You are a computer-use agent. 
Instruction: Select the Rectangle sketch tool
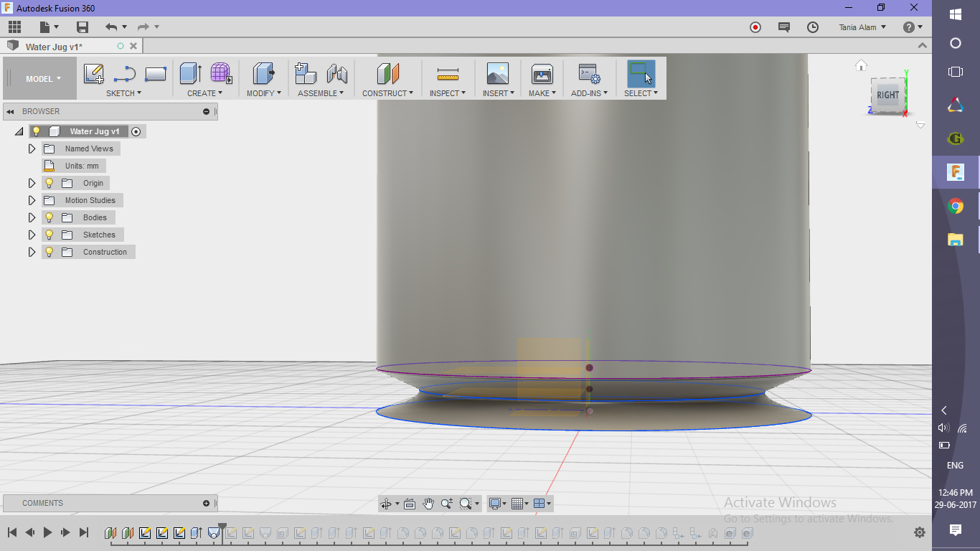(x=156, y=74)
